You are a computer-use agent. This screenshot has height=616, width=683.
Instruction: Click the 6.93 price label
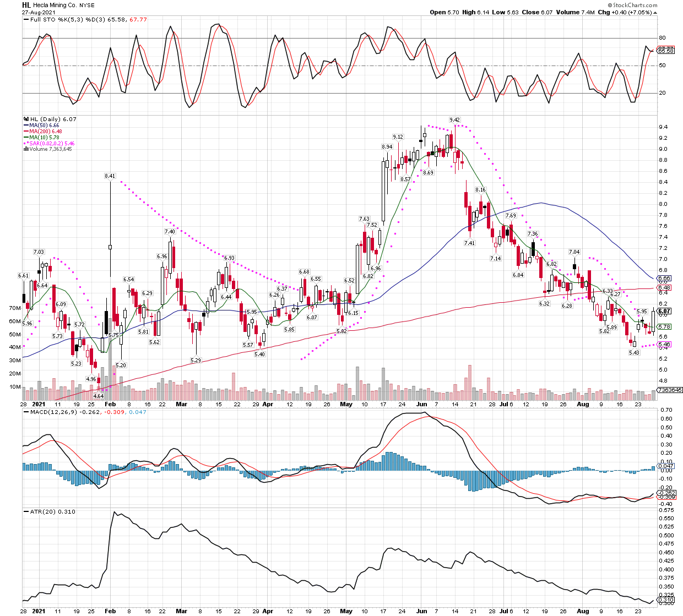tap(229, 258)
